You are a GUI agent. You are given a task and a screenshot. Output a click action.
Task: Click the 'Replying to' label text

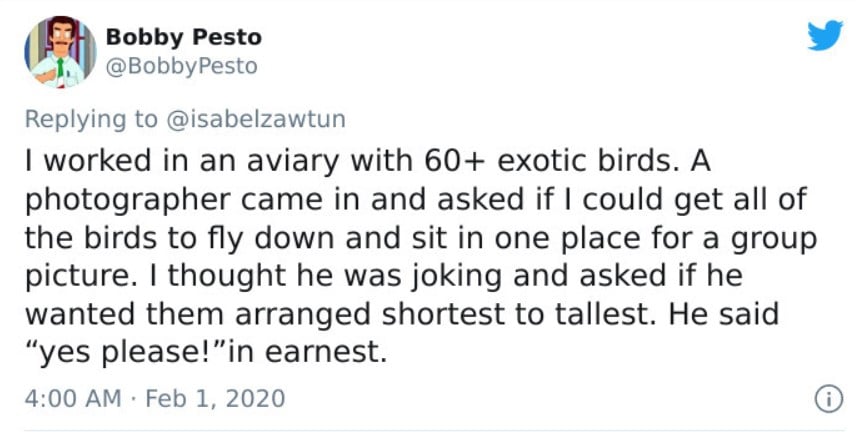click(91, 119)
